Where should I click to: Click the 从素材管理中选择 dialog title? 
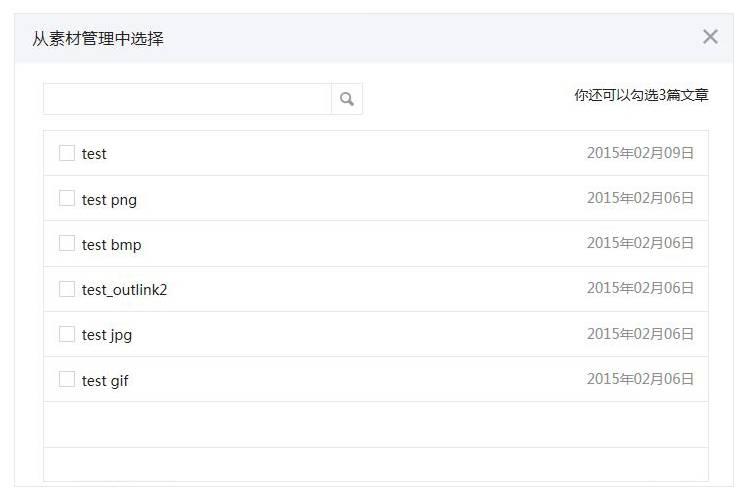click(x=98, y=39)
